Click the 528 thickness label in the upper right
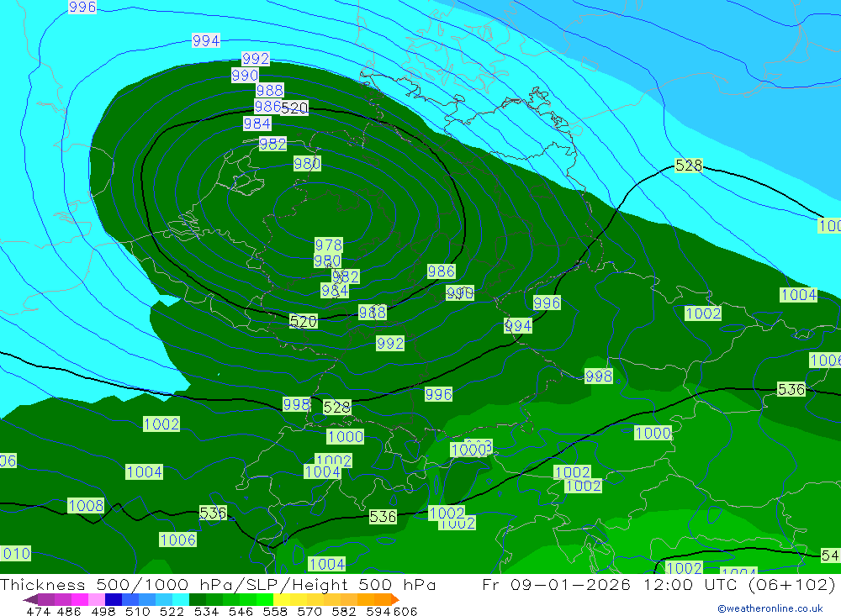The height and width of the screenshot is (616, 841). pyautogui.click(x=688, y=166)
